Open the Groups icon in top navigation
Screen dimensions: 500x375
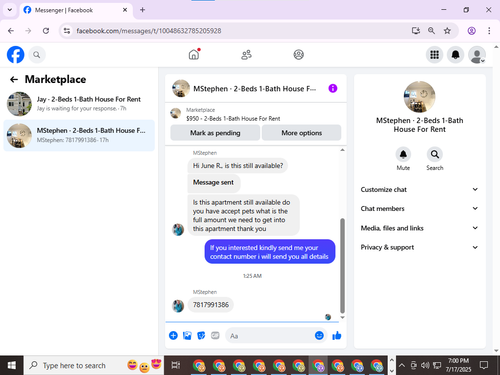tap(298, 55)
